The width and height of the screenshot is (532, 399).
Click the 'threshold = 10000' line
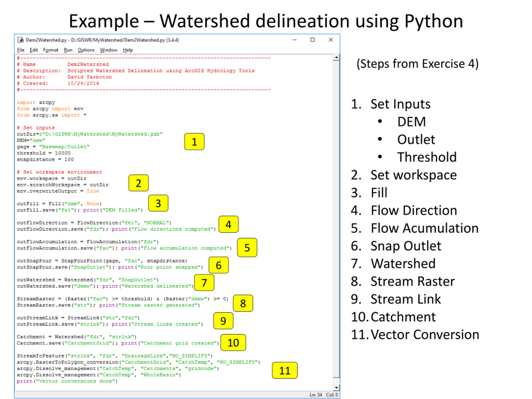(x=44, y=153)
